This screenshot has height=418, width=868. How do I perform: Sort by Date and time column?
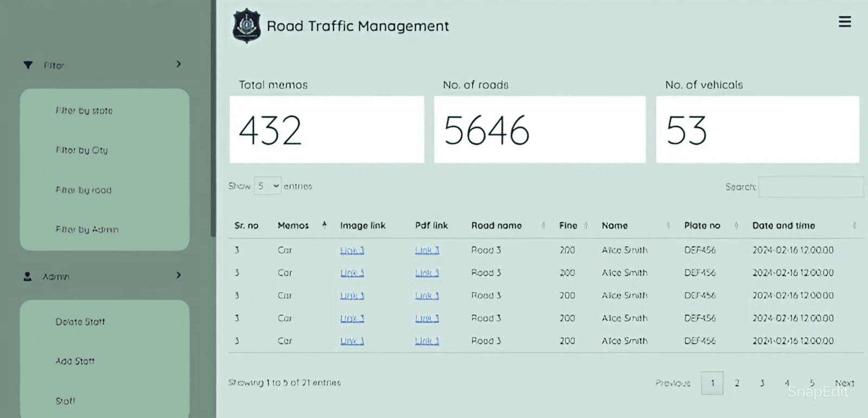[854, 225]
